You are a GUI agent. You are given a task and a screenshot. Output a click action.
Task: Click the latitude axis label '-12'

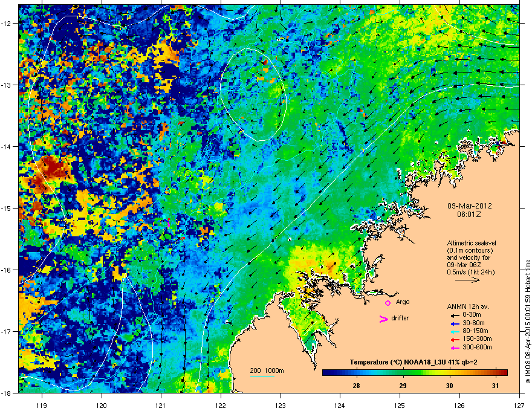point(7,24)
